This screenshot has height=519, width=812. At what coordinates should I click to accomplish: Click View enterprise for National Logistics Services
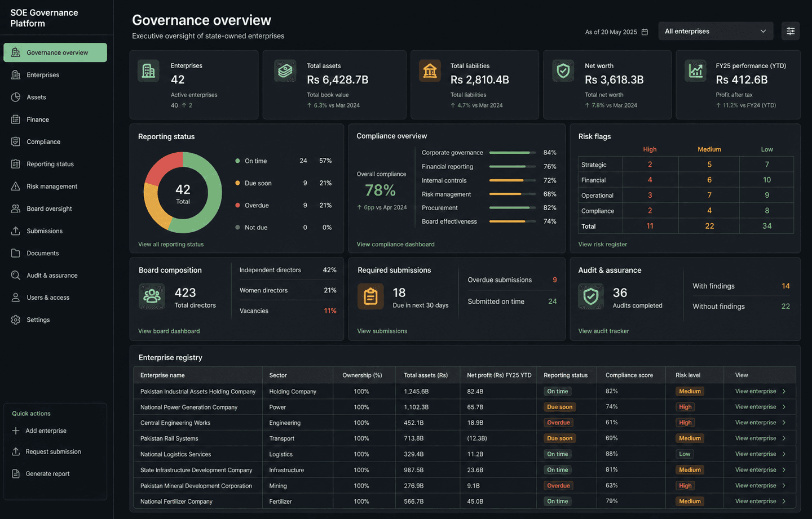pyautogui.click(x=756, y=454)
